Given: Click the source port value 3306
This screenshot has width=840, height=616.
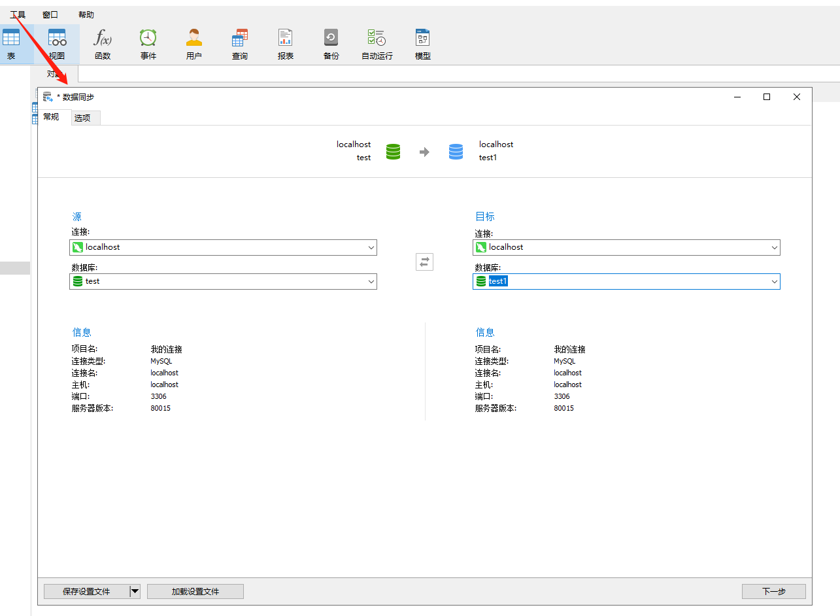Looking at the screenshot, I should pos(159,396).
